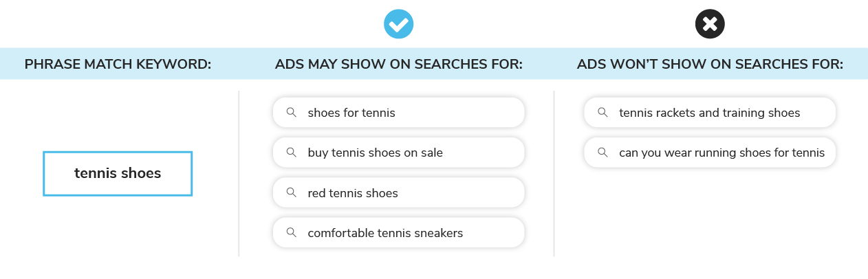Click search icon in 'red tennis shoes' box
This screenshot has height=279, width=868.
292,192
